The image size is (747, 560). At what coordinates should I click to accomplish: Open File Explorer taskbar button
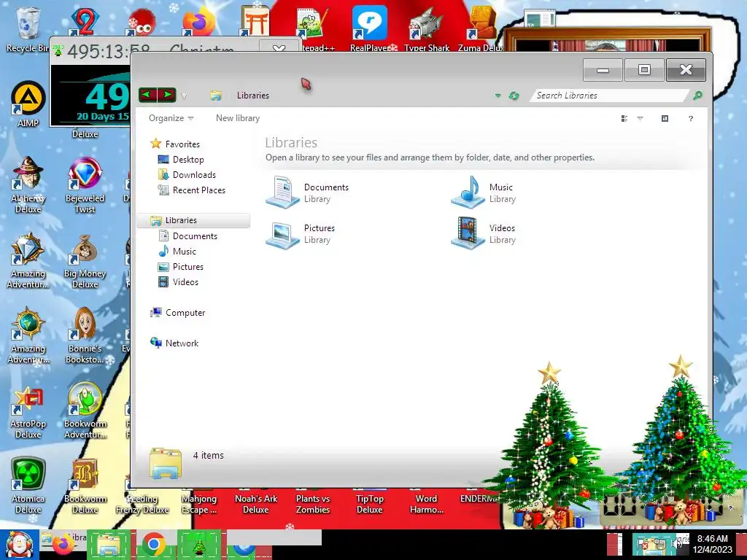point(109,545)
